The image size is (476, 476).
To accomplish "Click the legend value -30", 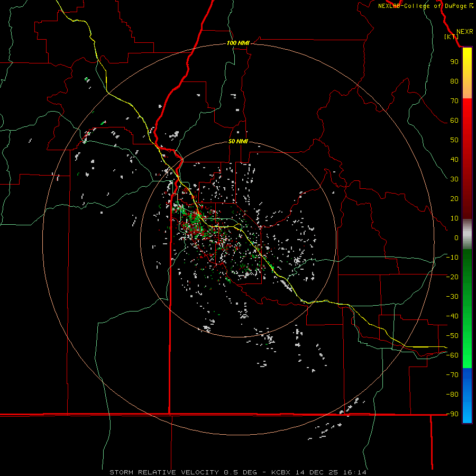I will (452, 297).
